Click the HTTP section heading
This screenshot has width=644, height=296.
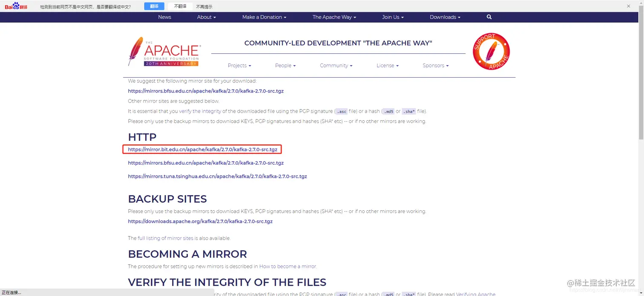pyautogui.click(x=142, y=137)
